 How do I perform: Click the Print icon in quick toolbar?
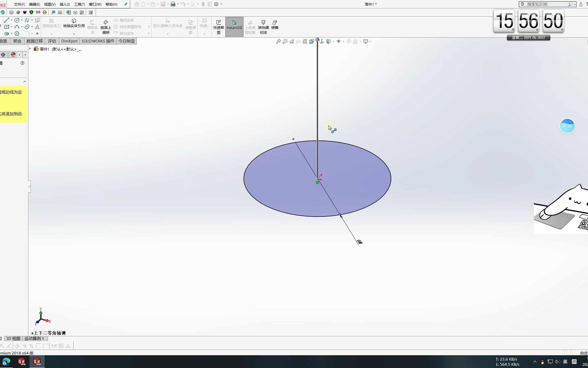[173, 4]
